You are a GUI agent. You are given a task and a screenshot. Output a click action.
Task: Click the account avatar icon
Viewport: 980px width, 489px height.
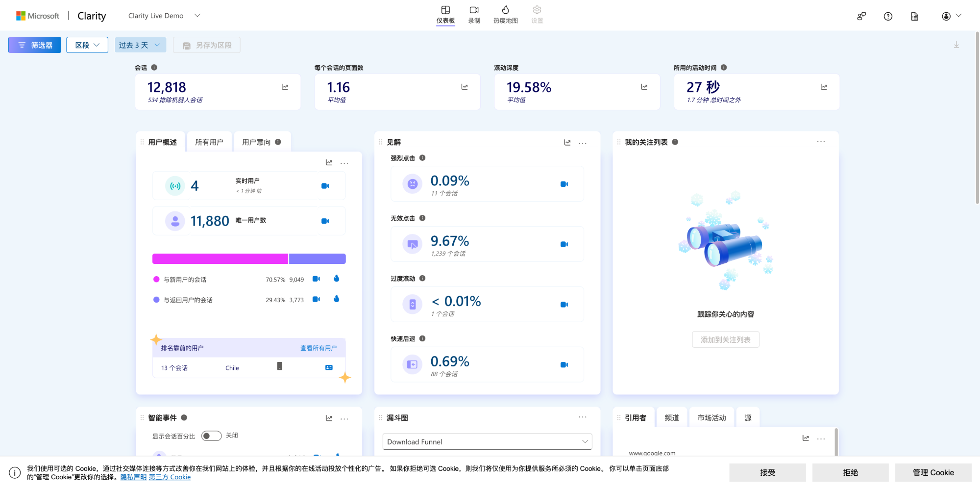(945, 16)
